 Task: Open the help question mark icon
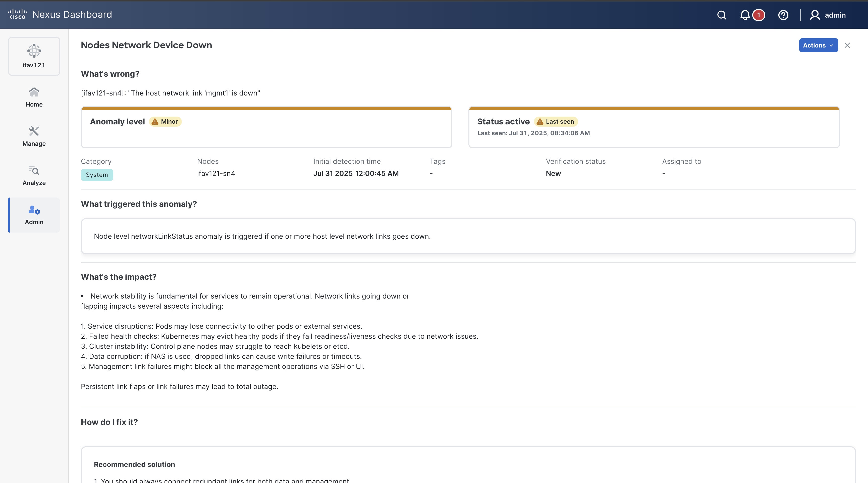point(783,15)
